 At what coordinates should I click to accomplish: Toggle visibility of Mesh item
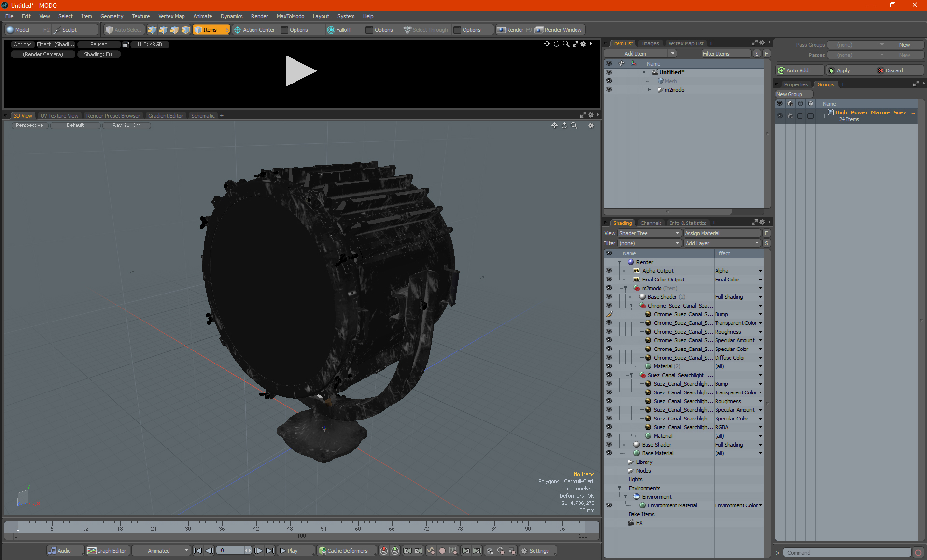pyautogui.click(x=609, y=81)
